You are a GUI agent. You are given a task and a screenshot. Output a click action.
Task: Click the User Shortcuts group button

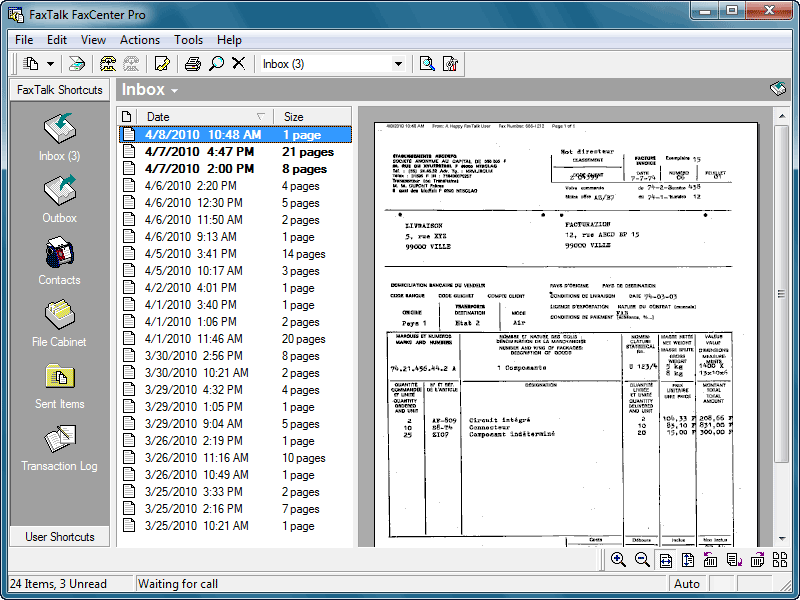pyautogui.click(x=60, y=537)
